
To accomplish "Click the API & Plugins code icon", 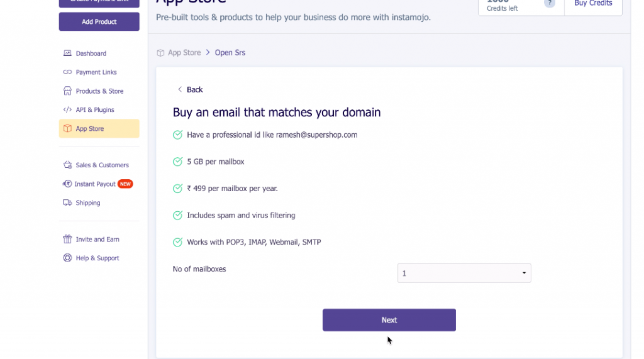I will click(67, 110).
